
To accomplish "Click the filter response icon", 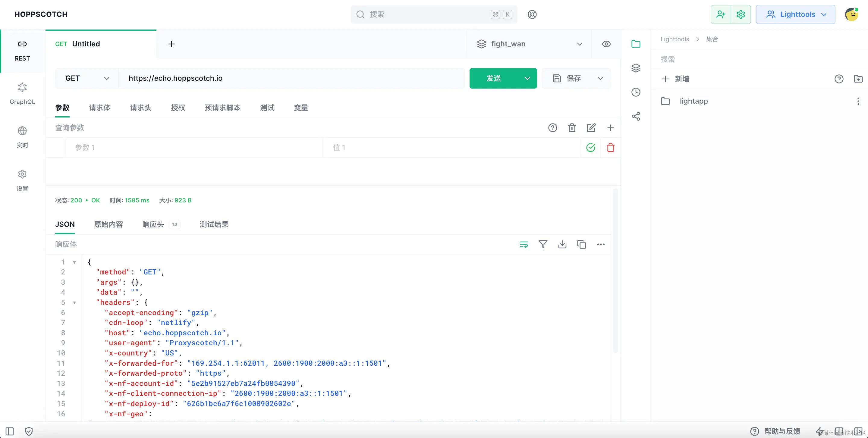I will 543,244.
